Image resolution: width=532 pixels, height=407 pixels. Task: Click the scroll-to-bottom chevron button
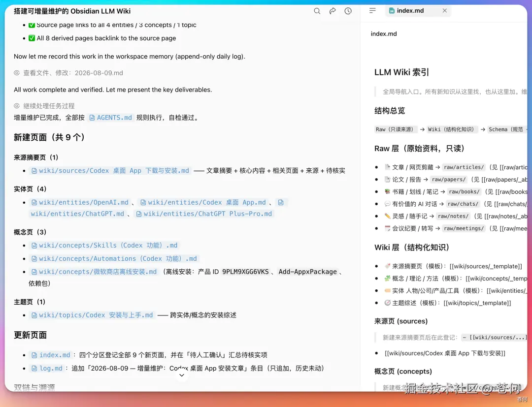(x=182, y=375)
